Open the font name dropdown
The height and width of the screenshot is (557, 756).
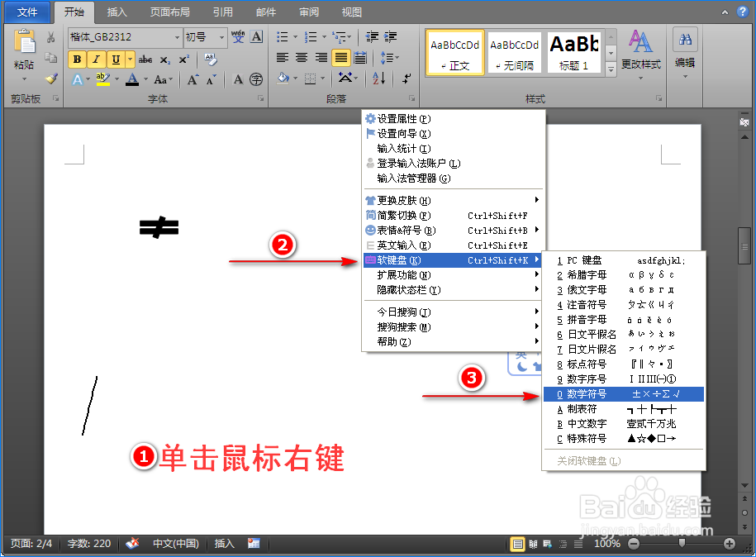[x=178, y=37]
